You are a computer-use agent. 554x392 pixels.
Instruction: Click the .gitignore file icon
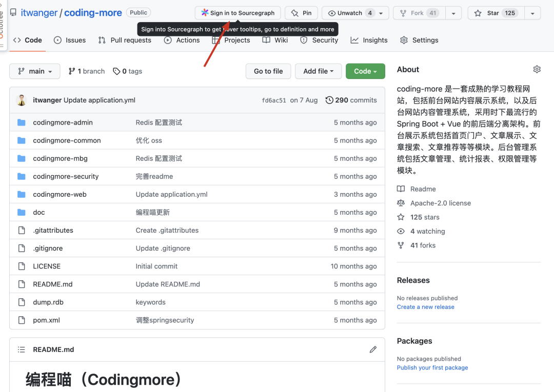click(x=22, y=249)
